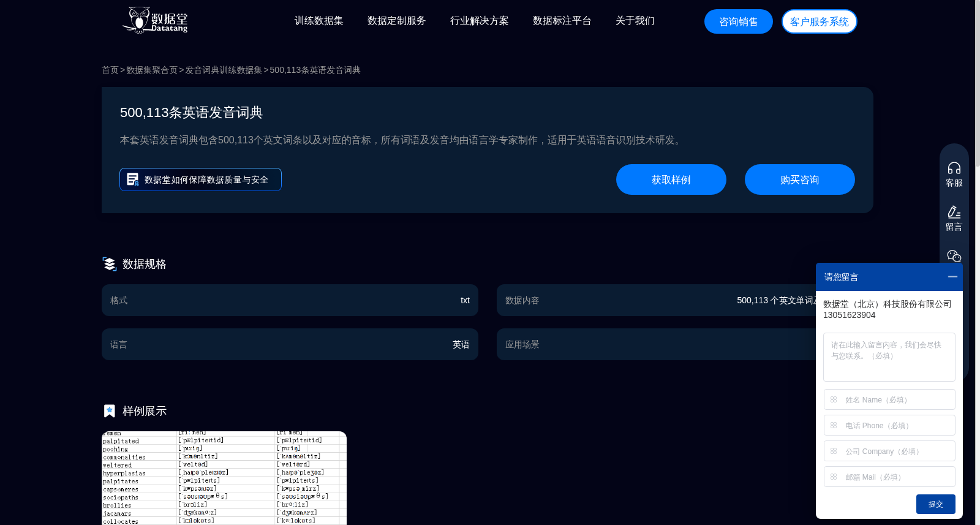Click the 数据堂（北京）科技股份有限公司 company name
Screen dimensions: 980x525
(888, 304)
